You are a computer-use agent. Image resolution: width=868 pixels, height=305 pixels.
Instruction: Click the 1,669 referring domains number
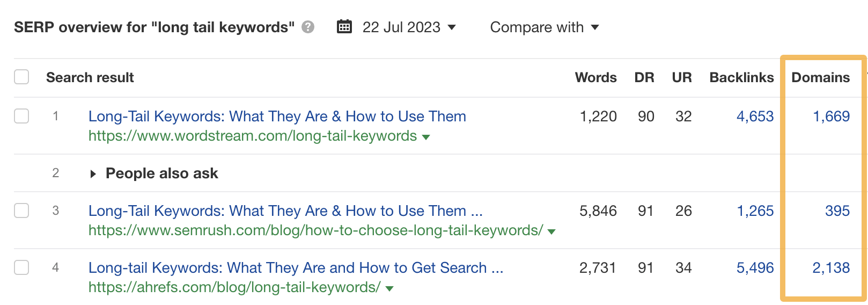[x=831, y=116]
